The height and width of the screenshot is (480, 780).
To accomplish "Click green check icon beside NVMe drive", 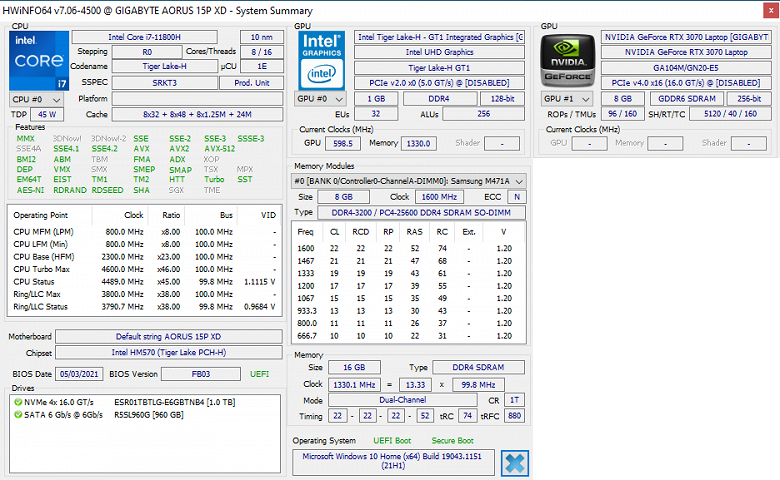I will [x=18, y=402].
